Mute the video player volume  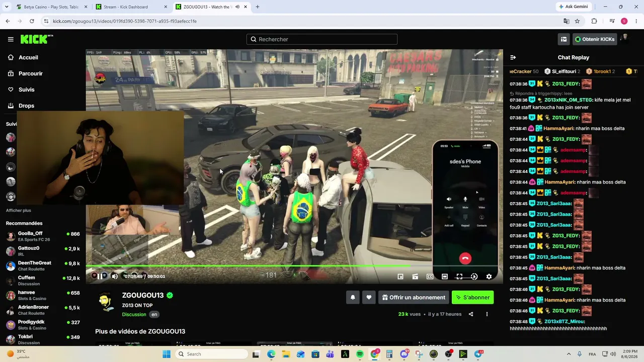click(115, 276)
